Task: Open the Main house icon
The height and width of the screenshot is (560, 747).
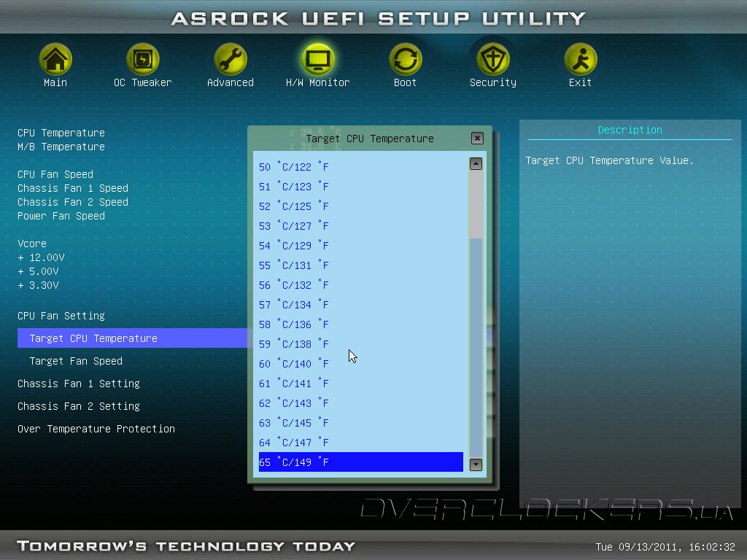Action: click(x=55, y=60)
